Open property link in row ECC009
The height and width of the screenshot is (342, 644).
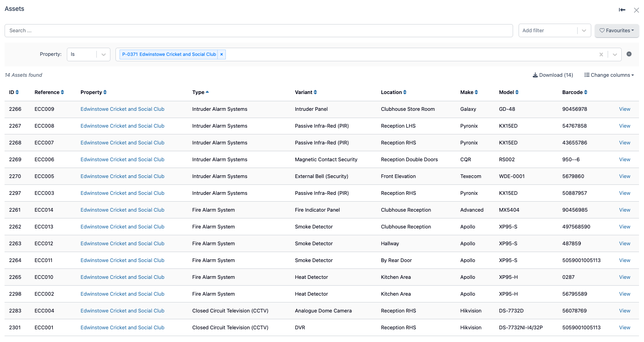(x=122, y=109)
